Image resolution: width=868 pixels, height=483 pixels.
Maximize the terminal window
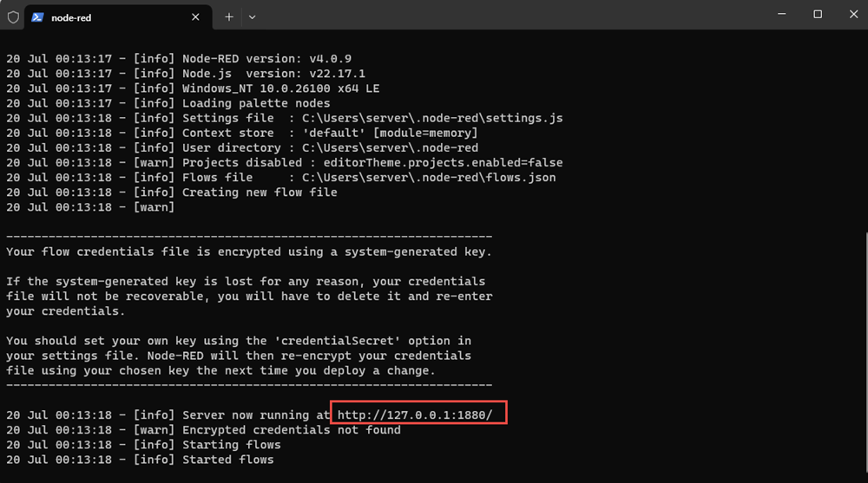click(x=818, y=15)
